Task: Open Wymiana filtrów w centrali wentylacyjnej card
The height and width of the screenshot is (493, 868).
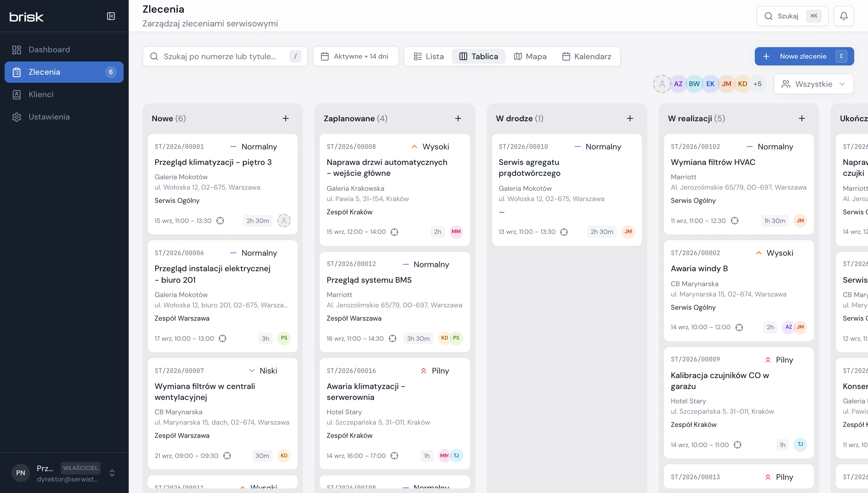Action: pos(205,391)
